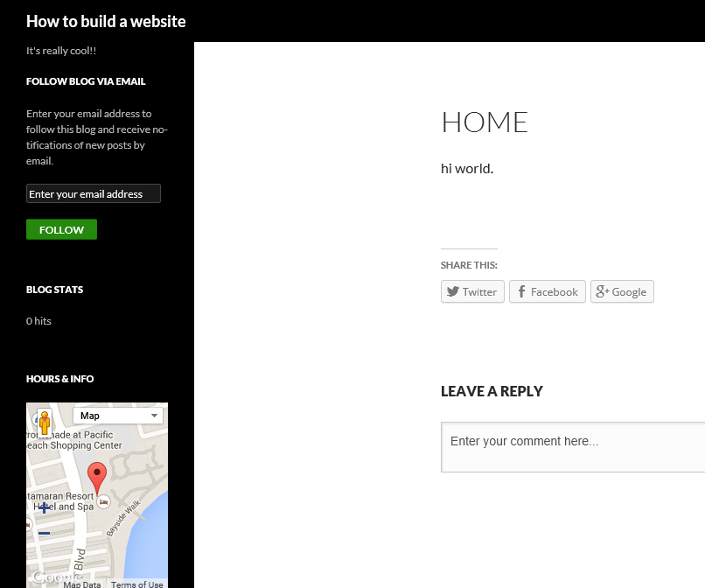Click the green FOLLOW button

(x=61, y=229)
